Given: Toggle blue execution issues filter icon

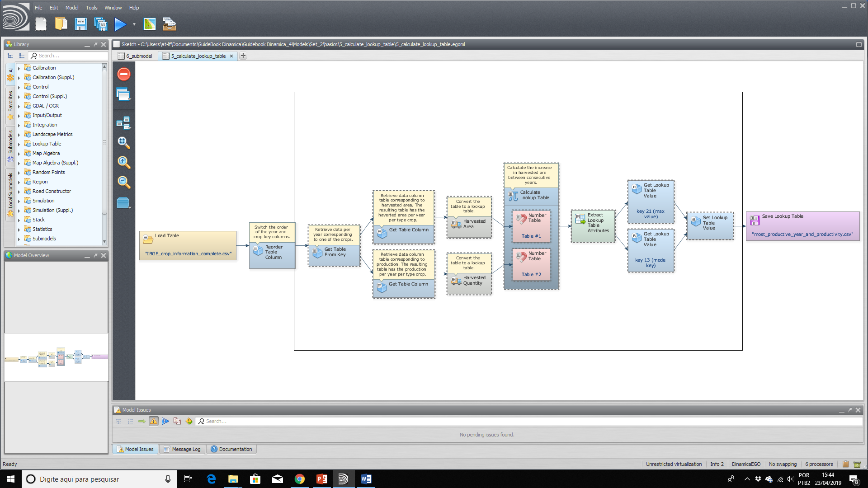Looking at the screenshot, I should 165,421.
